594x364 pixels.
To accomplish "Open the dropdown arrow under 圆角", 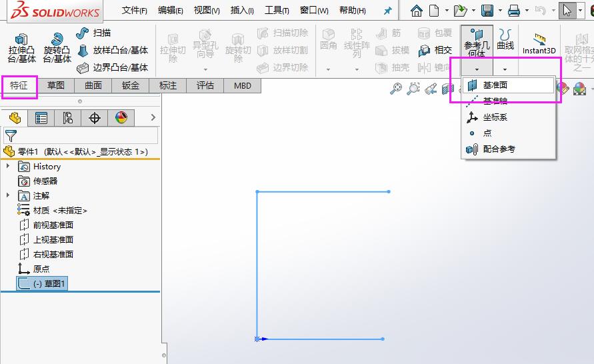I will tap(328, 70).
